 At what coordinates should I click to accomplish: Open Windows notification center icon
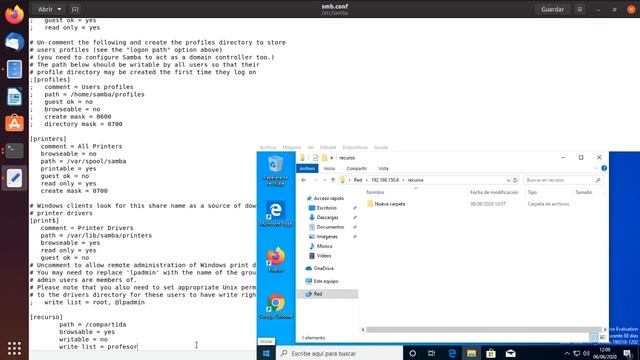click(628, 354)
